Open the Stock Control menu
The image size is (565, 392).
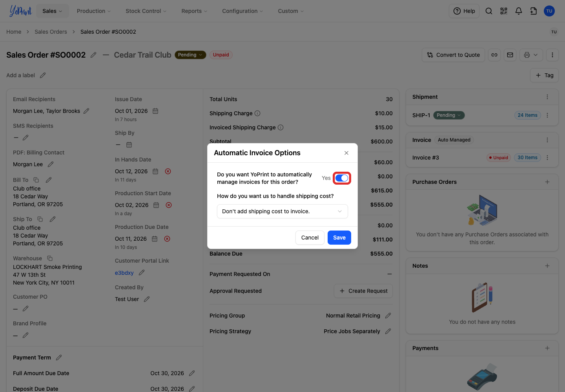(x=146, y=11)
